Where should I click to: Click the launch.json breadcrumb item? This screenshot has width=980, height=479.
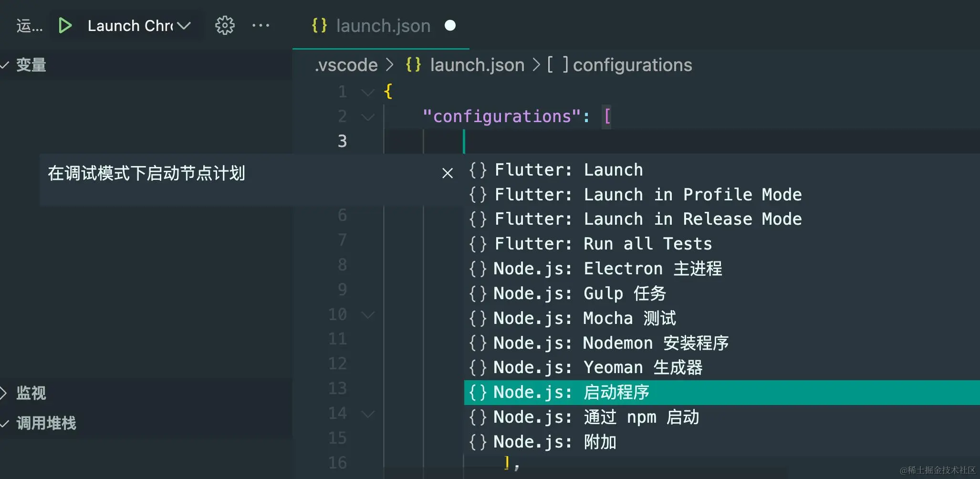(x=477, y=65)
